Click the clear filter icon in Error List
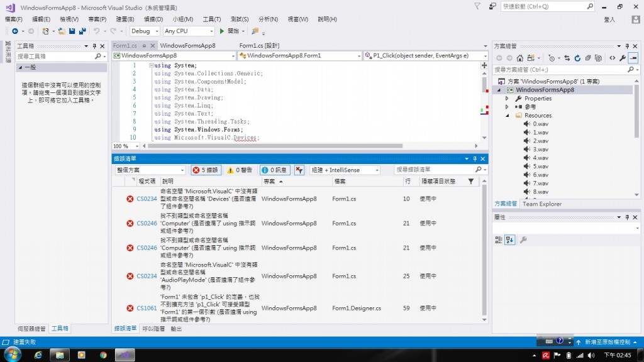This screenshot has height=362, width=644. tap(299, 170)
